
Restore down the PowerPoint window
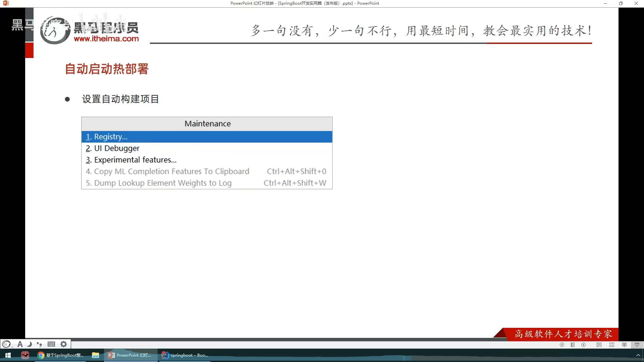621,3
